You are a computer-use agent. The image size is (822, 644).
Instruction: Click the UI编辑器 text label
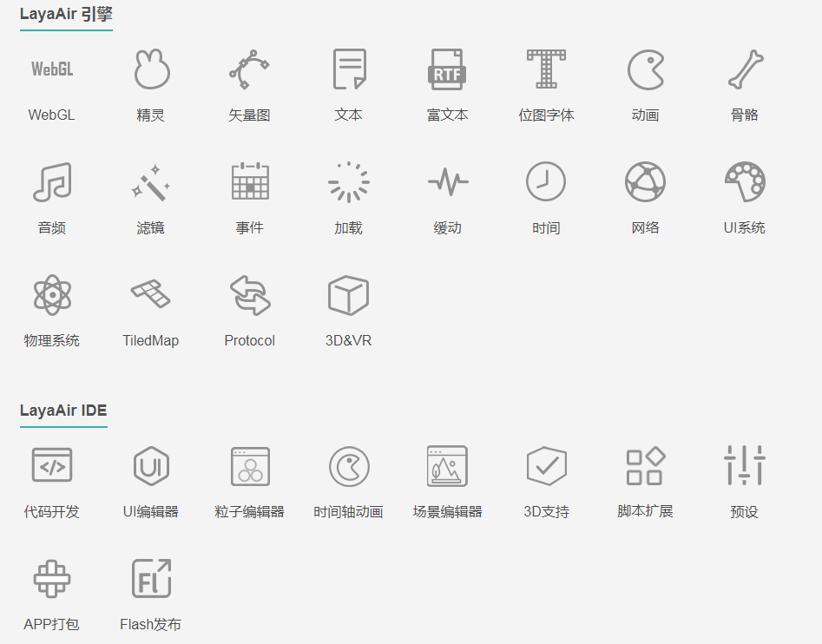tap(150, 511)
